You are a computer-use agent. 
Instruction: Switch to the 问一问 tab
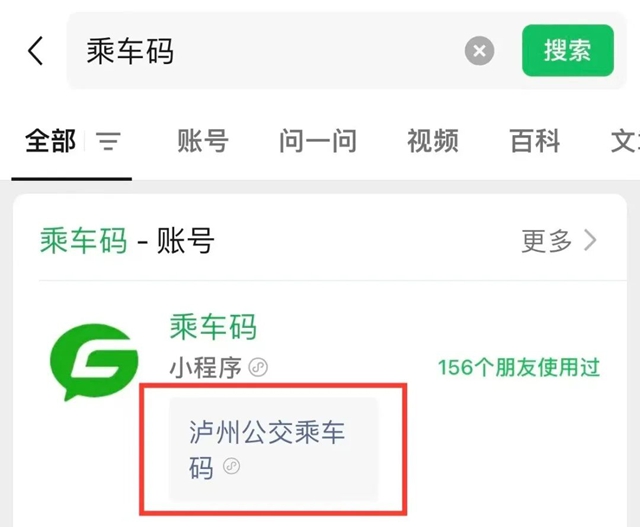[318, 141]
